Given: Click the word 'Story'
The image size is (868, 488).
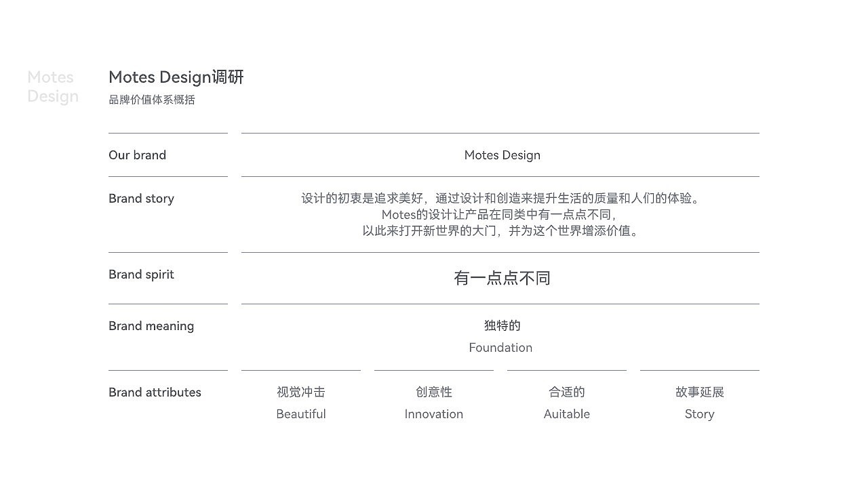Looking at the screenshot, I should pyautogui.click(x=700, y=414).
